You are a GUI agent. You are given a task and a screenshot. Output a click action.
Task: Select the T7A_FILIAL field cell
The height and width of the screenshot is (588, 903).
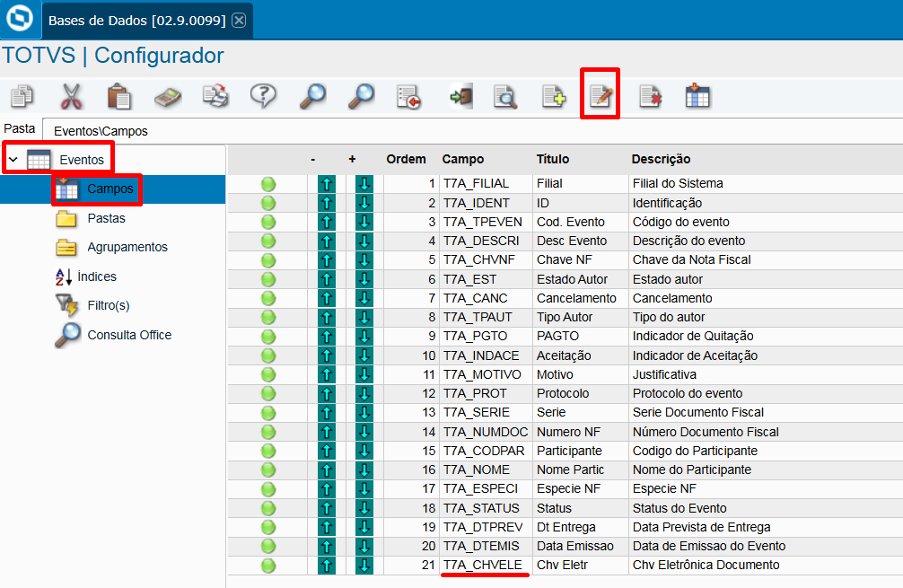(x=486, y=184)
